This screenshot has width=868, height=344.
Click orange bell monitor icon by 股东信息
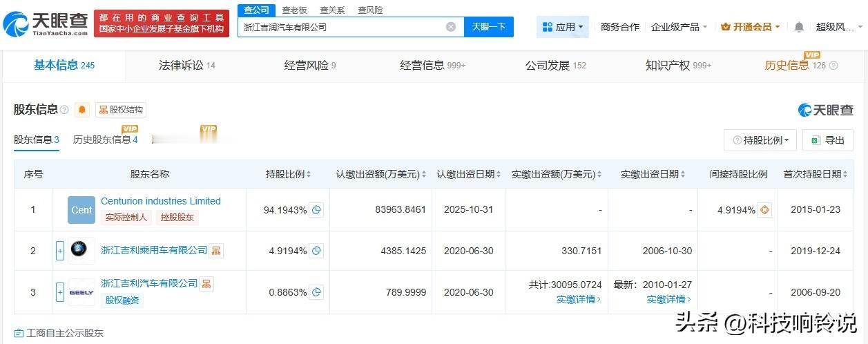coord(82,110)
